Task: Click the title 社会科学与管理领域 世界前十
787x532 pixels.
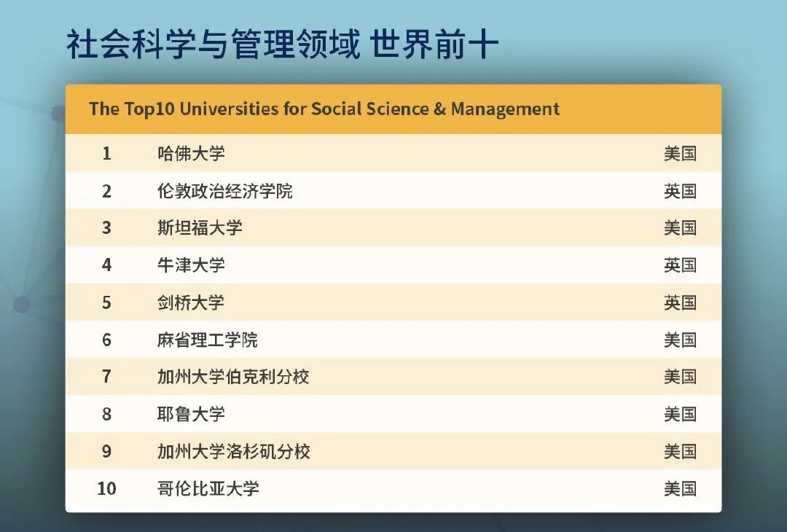Action: [x=282, y=45]
